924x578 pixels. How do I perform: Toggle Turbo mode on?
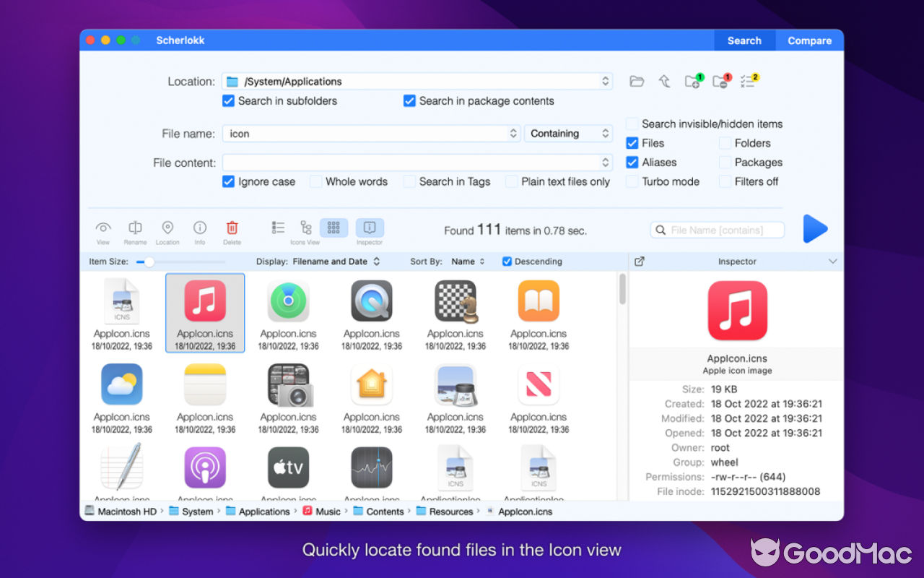(x=632, y=181)
